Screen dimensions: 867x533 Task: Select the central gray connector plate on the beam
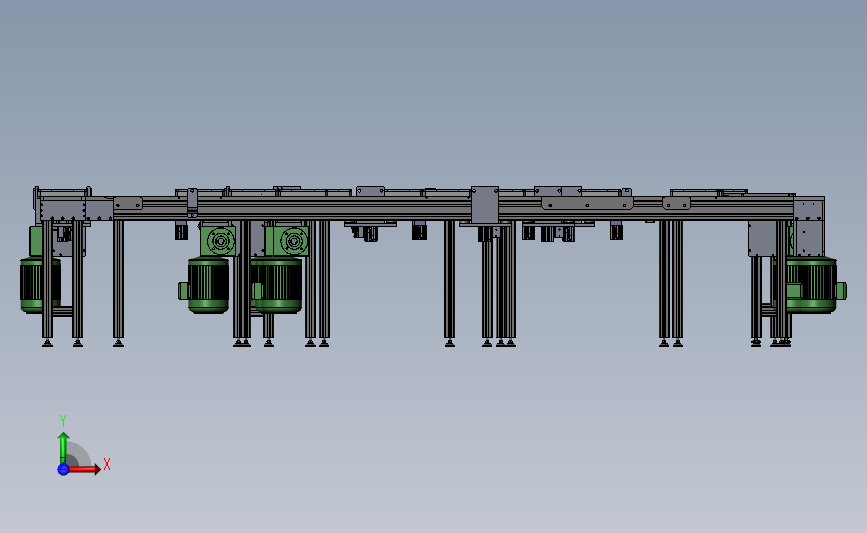click(x=485, y=205)
